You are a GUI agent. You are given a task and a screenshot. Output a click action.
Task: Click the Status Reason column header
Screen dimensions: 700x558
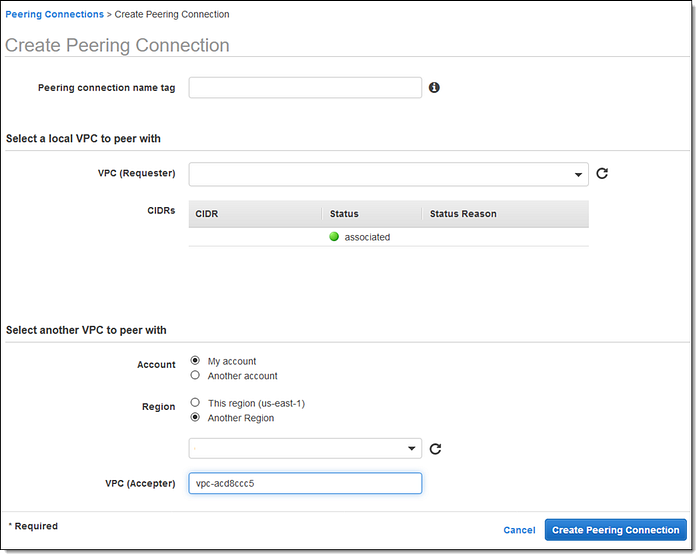pos(463,214)
